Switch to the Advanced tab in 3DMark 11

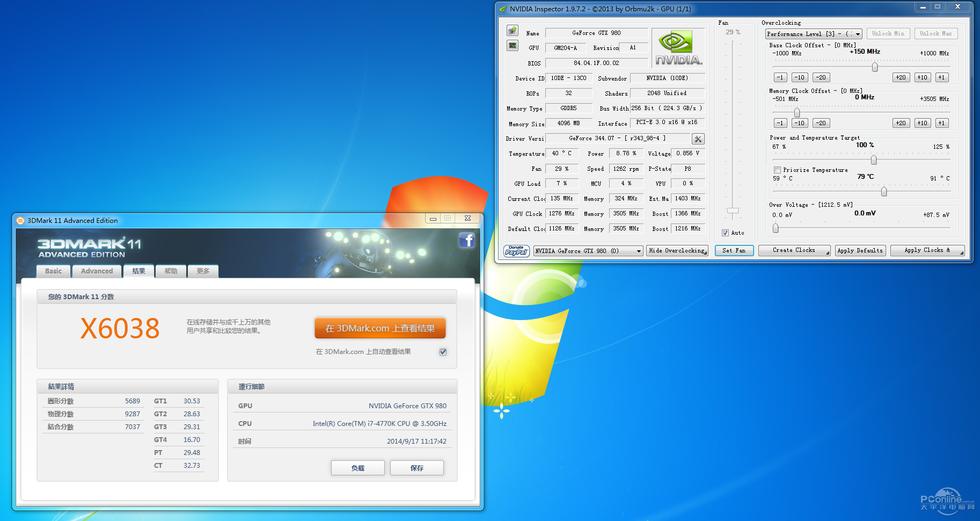tap(97, 271)
